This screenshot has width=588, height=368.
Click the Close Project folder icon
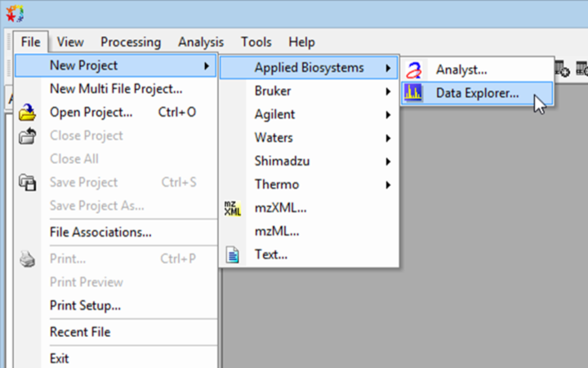(28, 135)
